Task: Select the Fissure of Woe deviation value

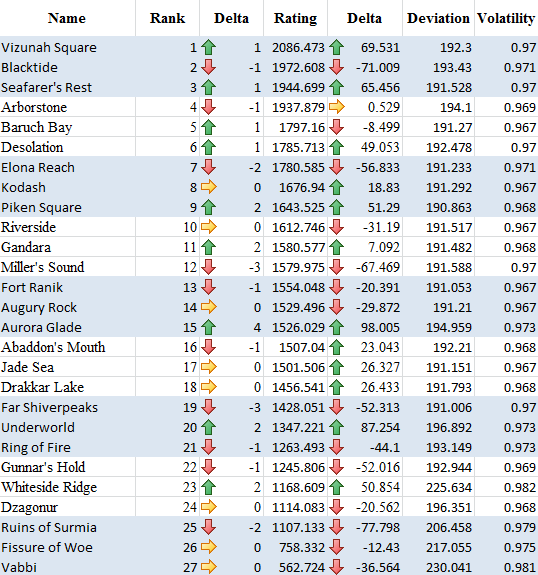Action: (x=449, y=547)
